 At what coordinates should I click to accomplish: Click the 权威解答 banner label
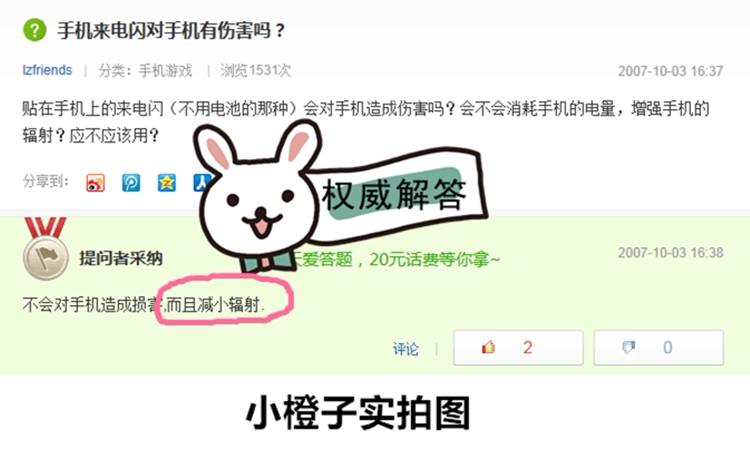coord(393,194)
